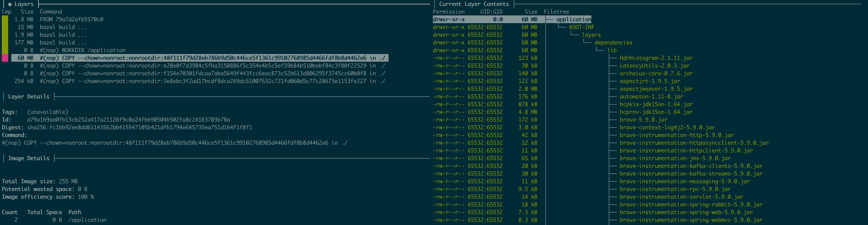Click the Layer Details section header
Image resolution: width=868 pixels, height=225 pixels.
29,96
